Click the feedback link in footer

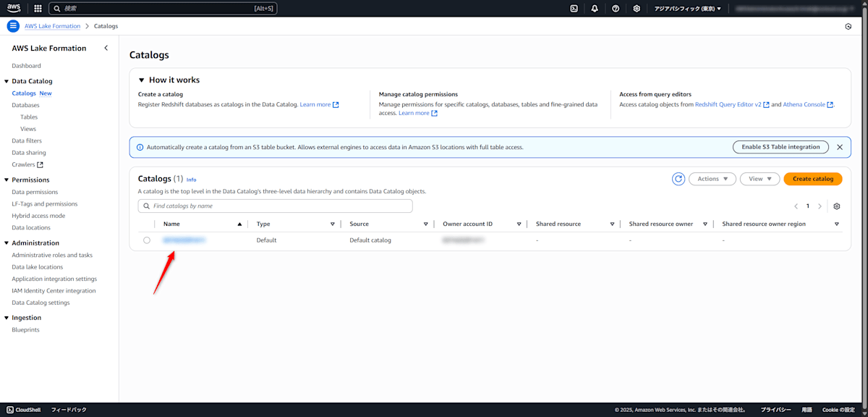coord(69,410)
